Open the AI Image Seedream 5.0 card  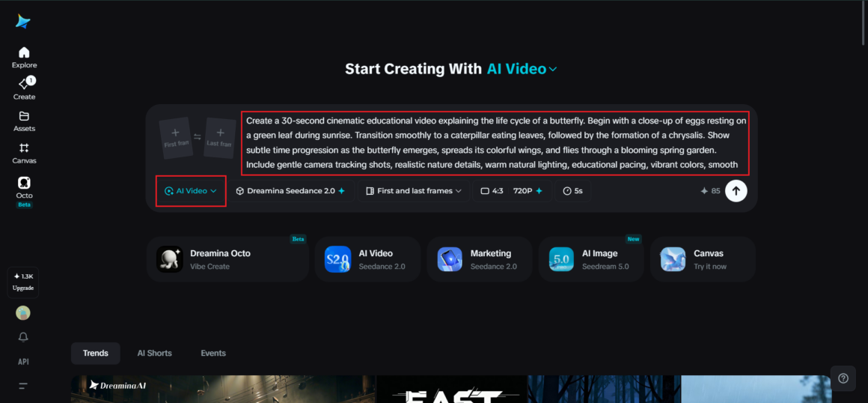click(x=591, y=259)
